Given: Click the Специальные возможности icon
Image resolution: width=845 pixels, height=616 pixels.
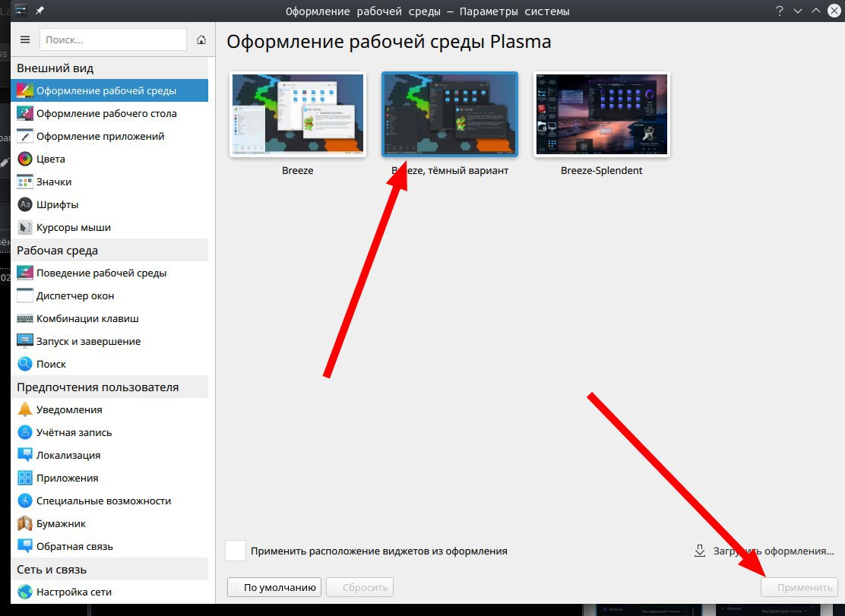Looking at the screenshot, I should pyautogui.click(x=25, y=501).
